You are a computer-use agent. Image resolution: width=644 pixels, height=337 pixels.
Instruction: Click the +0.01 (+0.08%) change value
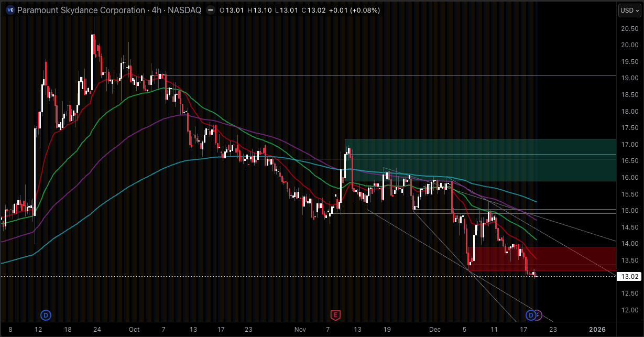coord(355,10)
